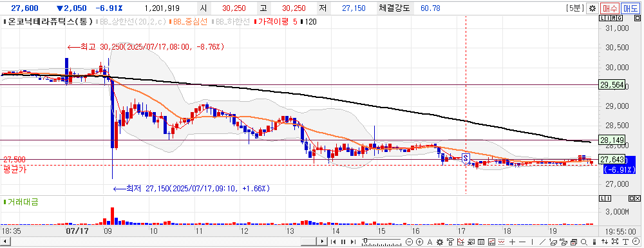Screen dimensions: 644x248
Task: Click the red chart template icon
Action: point(491,242)
